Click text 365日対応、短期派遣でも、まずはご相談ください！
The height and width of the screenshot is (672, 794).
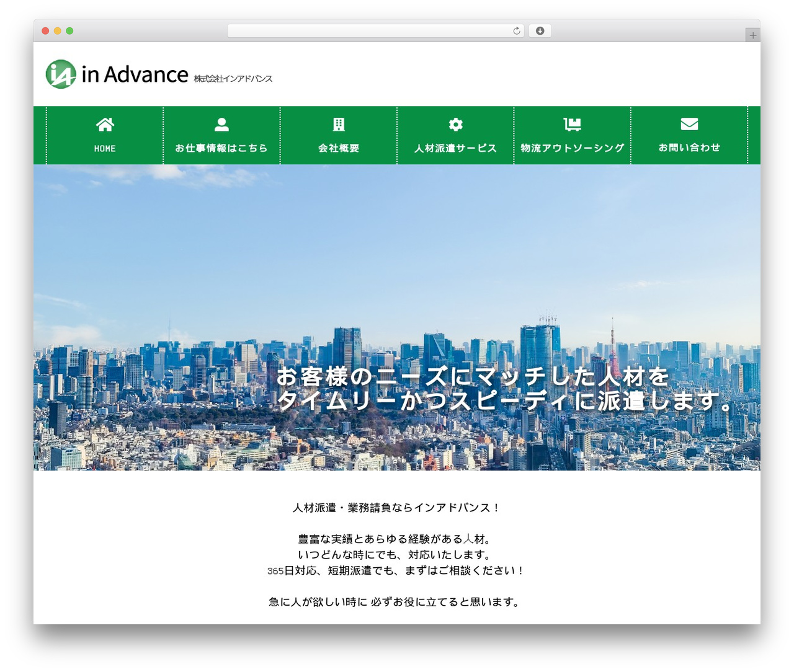397,570
